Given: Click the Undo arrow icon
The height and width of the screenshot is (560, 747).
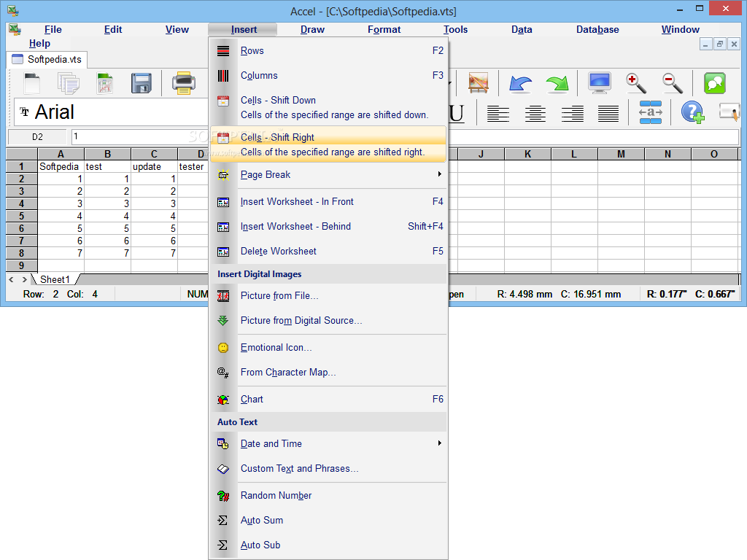Looking at the screenshot, I should click(x=522, y=83).
